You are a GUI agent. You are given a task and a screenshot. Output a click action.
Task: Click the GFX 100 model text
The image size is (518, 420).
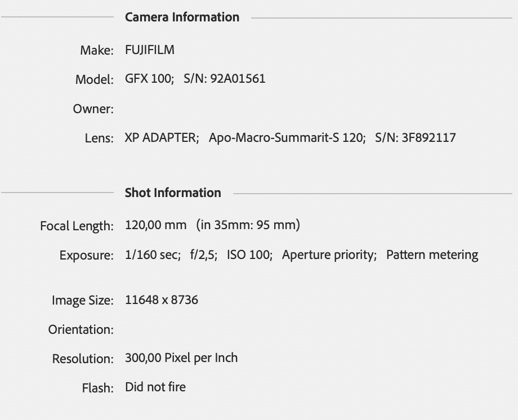pos(149,79)
